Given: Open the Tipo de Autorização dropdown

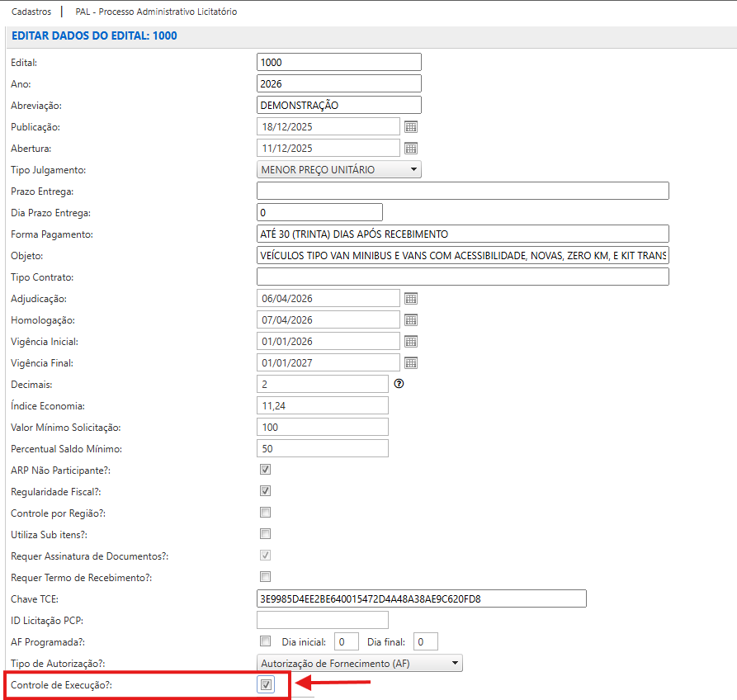Looking at the screenshot, I should [360, 664].
